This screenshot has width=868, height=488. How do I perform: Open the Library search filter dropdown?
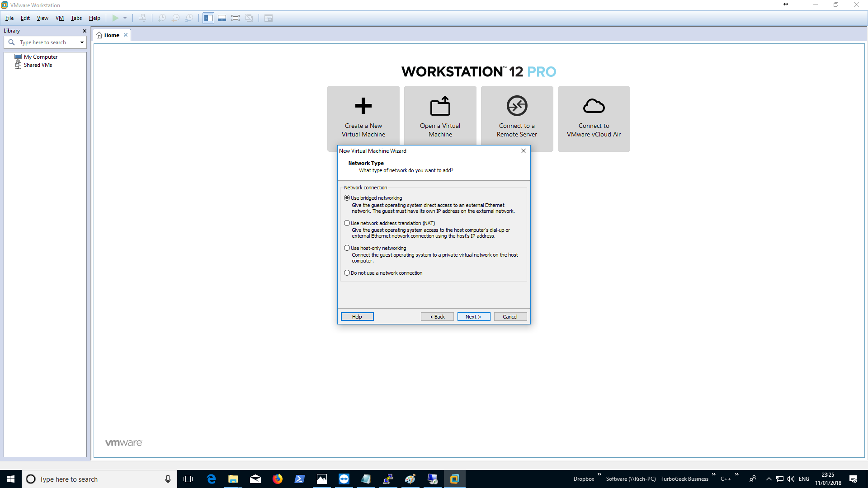pyautogui.click(x=82, y=42)
